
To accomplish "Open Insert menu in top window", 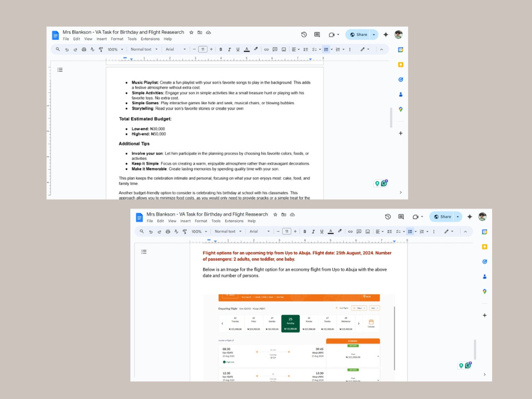I will 102,39.
